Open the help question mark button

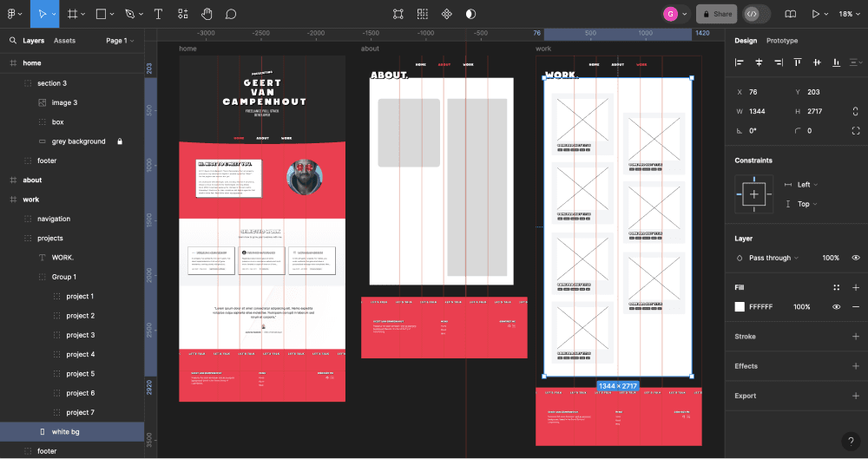[x=851, y=442]
